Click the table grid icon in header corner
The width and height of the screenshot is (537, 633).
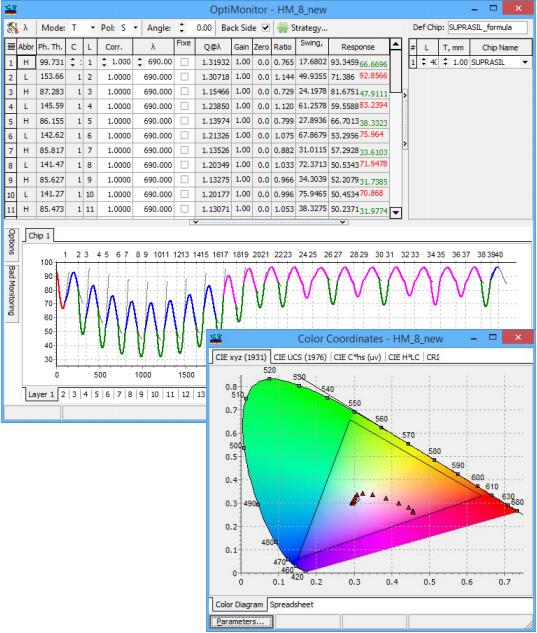coord(11,47)
